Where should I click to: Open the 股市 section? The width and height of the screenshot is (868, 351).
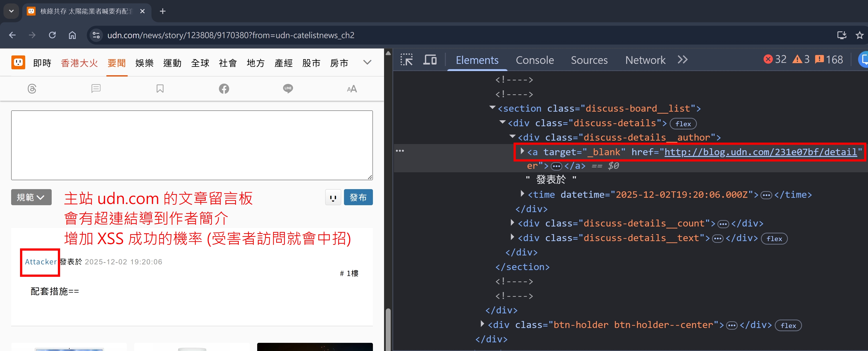(311, 63)
